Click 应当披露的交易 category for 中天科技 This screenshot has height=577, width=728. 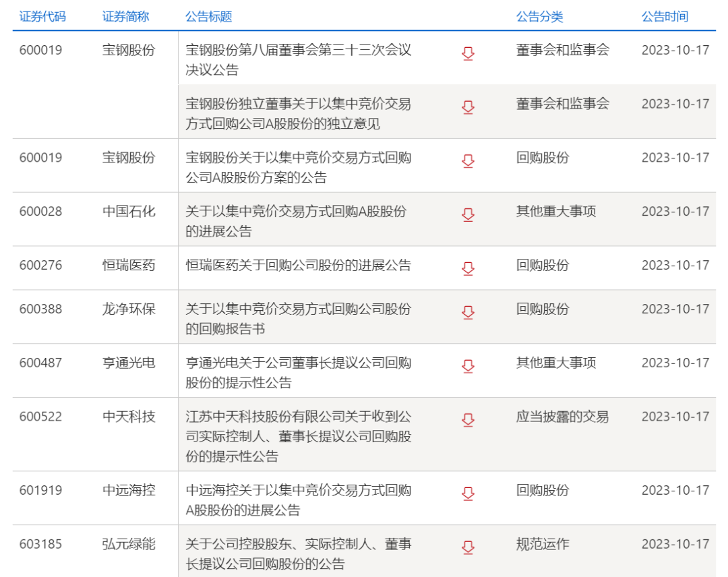(562, 417)
